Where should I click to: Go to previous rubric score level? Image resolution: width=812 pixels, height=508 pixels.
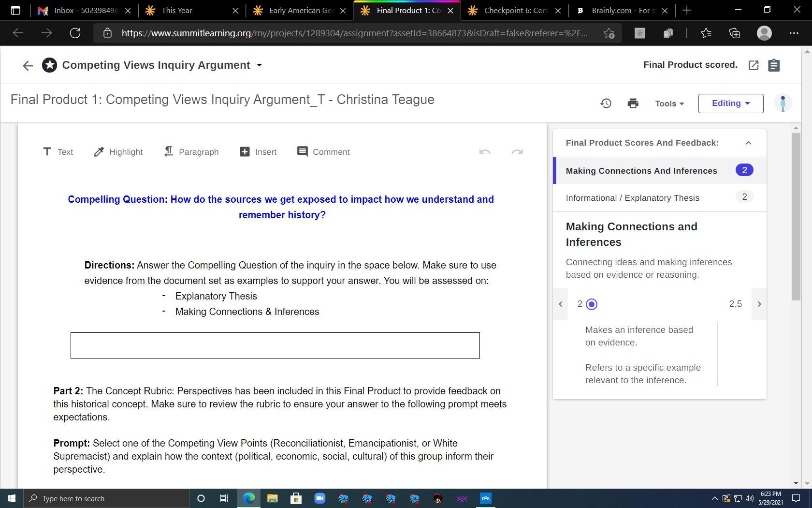[x=561, y=304]
